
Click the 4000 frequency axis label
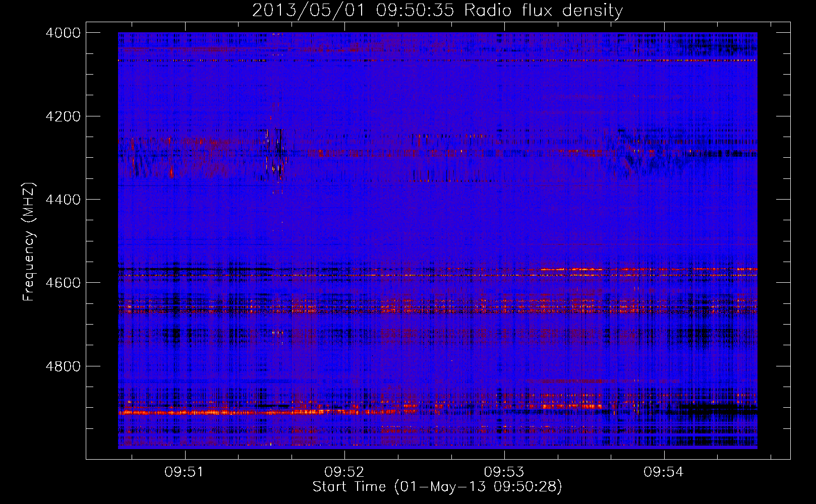pyautogui.click(x=63, y=33)
